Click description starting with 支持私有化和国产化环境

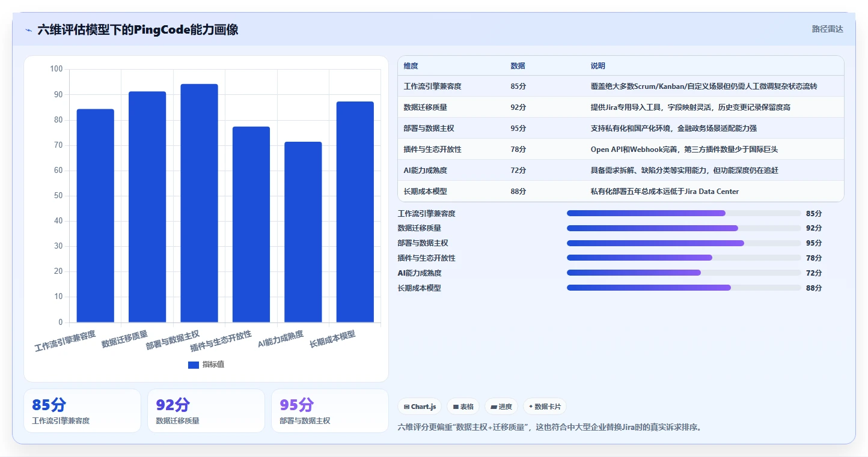point(674,129)
